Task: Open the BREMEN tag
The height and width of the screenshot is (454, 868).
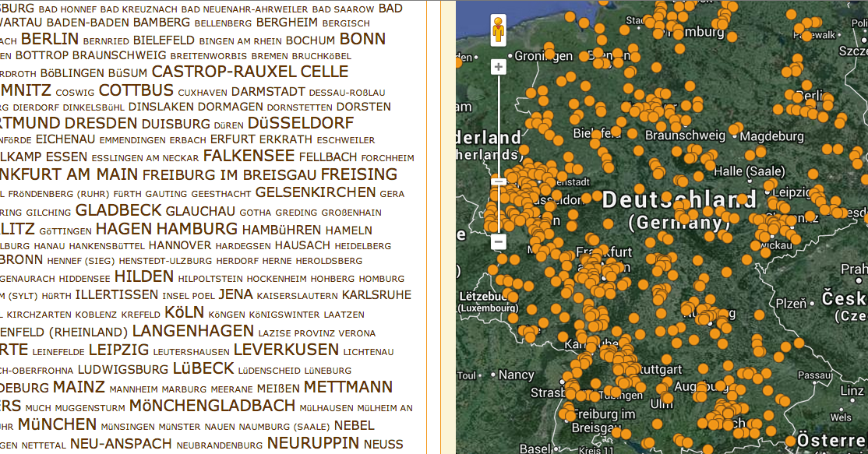Action: 270,56
